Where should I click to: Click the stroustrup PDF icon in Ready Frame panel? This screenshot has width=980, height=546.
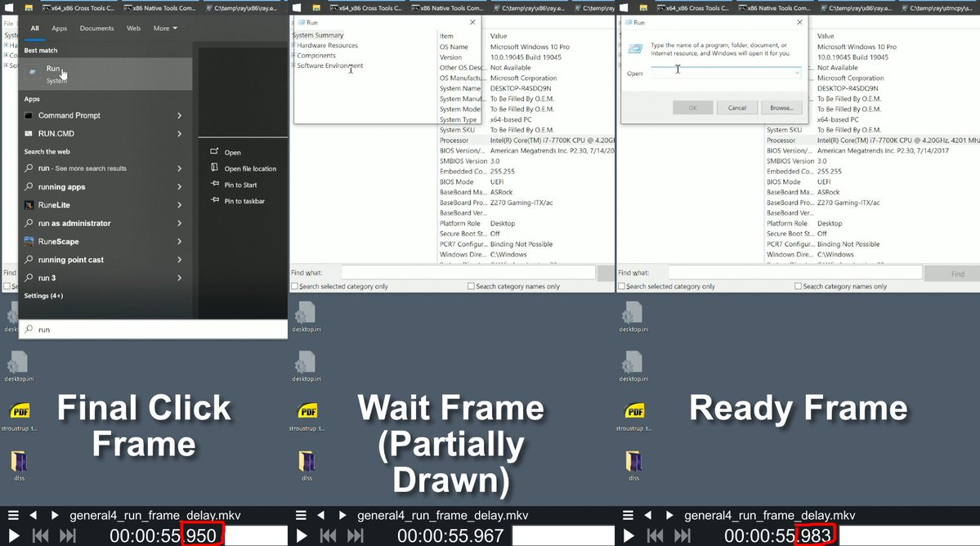tap(634, 411)
